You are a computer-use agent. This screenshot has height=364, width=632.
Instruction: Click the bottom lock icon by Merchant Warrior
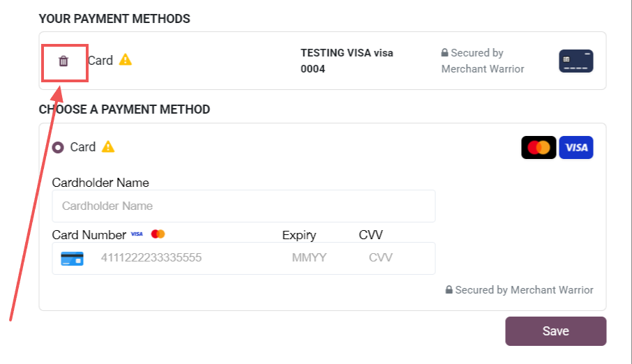pos(449,290)
